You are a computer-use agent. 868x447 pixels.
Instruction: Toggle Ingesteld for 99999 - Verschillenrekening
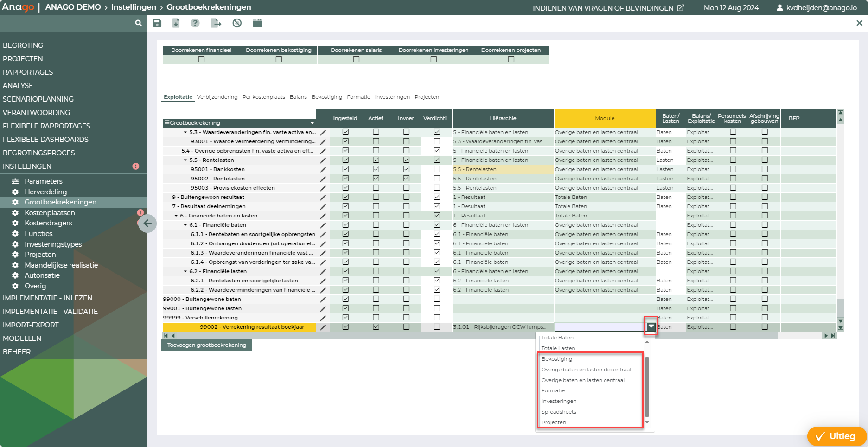tap(345, 318)
